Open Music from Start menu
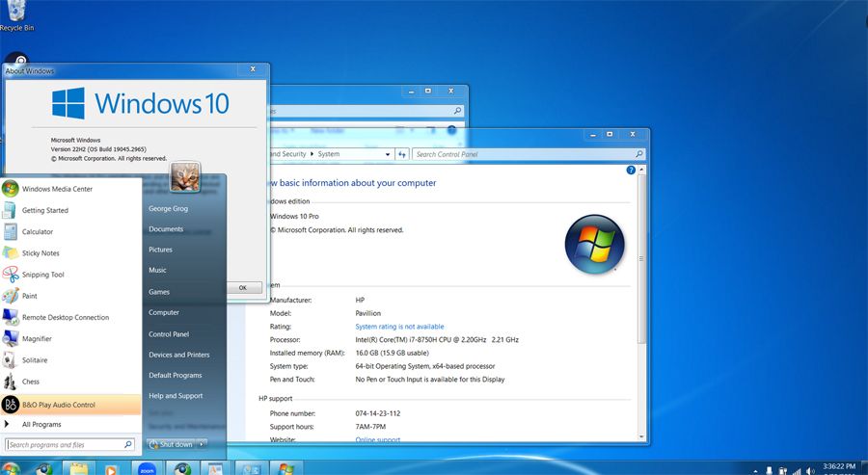Screen dimensions: 868x475 click(157, 270)
